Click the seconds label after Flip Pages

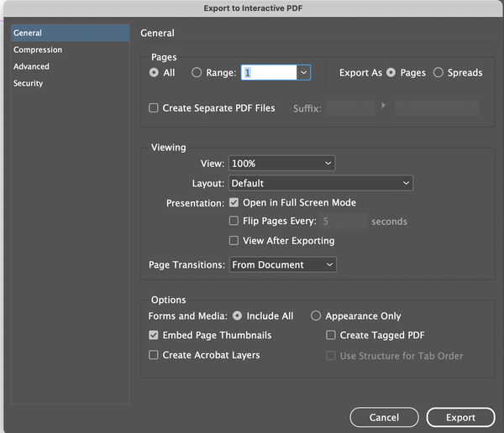pyautogui.click(x=389, y=222)
